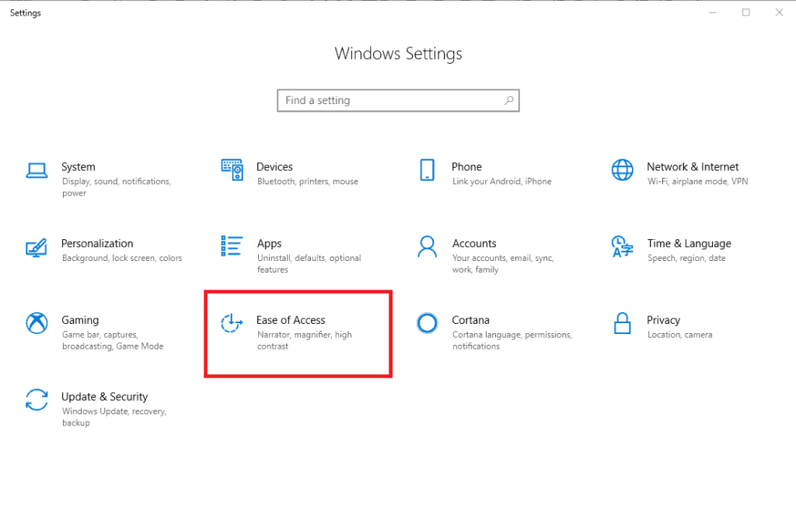The height and width of the screenshot is (532, 796).
Task: Click the Ease of Access icon
Action: [x=232, y=323]
